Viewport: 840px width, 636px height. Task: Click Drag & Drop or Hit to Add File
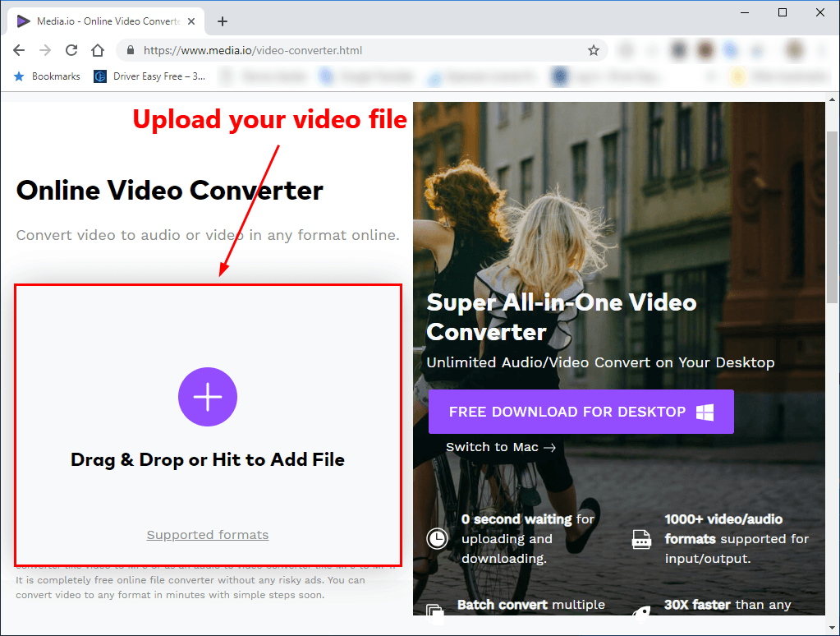[x=207, y=459]
